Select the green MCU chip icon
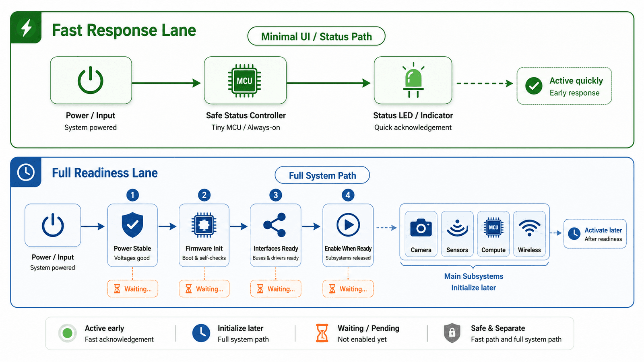This screenshot has height=362, width=644. point(244,81)
